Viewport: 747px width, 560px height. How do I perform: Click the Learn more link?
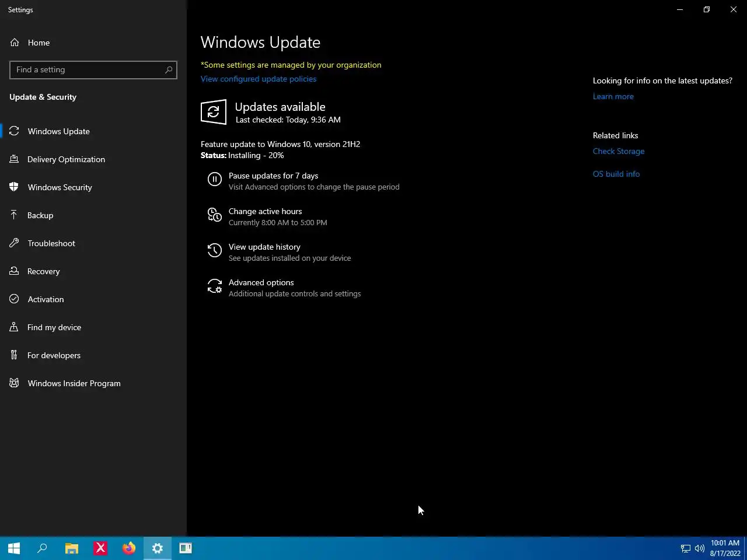(x=613, y=96)
